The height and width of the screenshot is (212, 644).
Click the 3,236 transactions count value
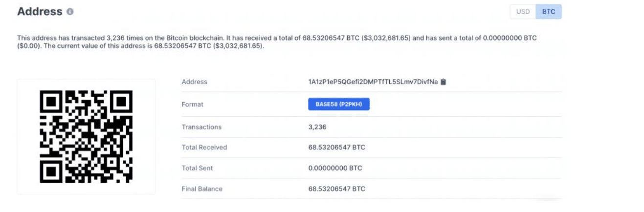click(317, 127)
